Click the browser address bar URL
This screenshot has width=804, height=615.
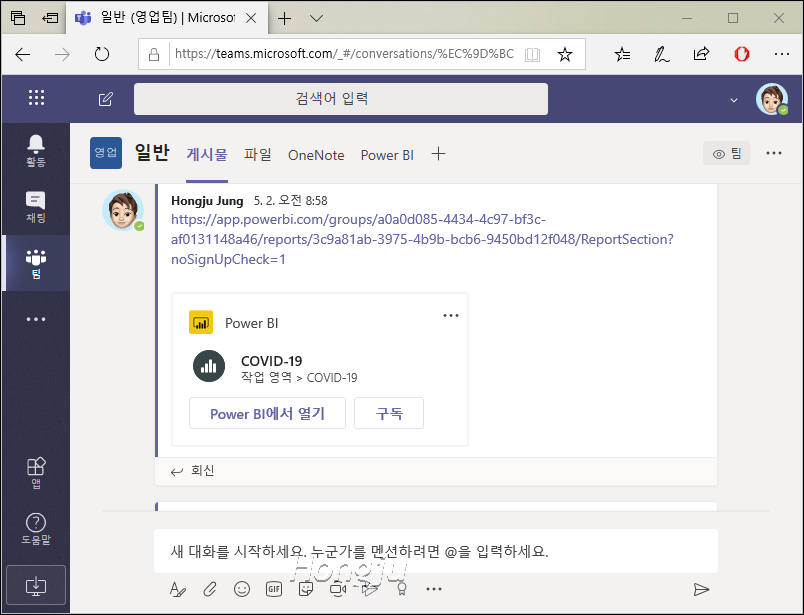tap(345, 54)
